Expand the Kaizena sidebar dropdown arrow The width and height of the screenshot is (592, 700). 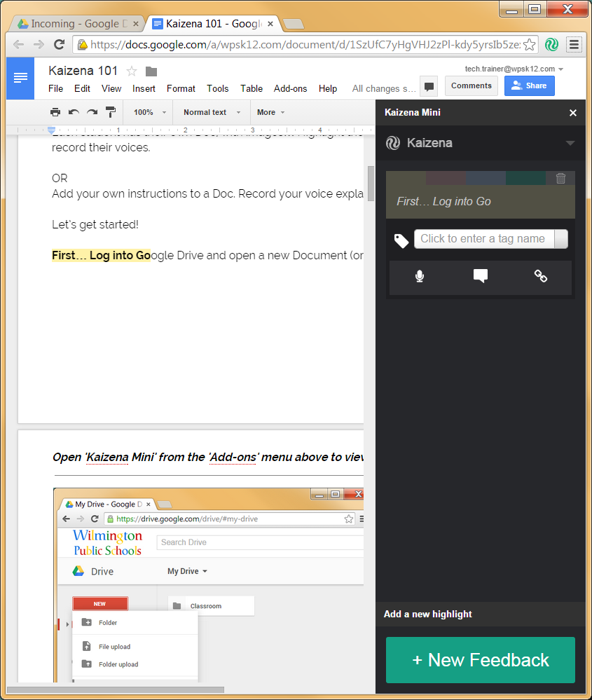pos(570,144)
